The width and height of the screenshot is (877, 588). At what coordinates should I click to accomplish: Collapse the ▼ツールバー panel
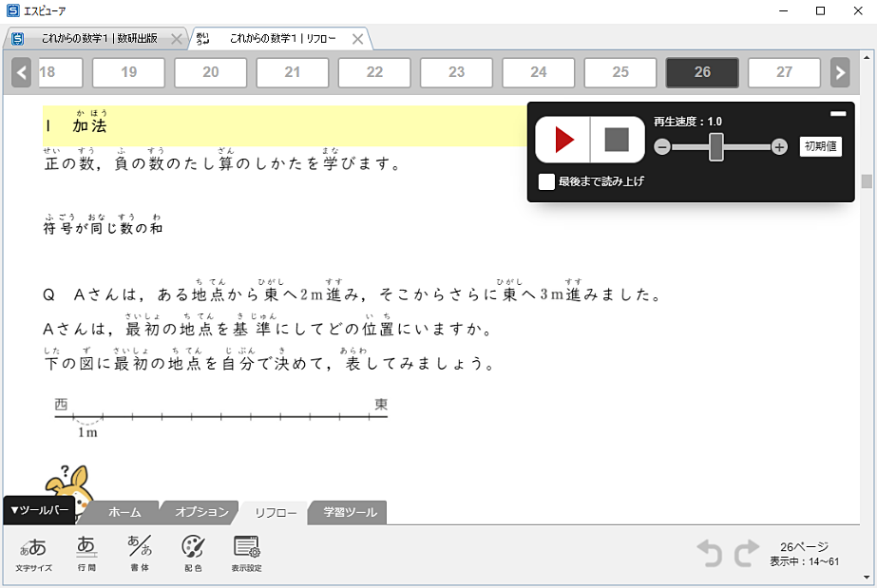click(39, 510)
